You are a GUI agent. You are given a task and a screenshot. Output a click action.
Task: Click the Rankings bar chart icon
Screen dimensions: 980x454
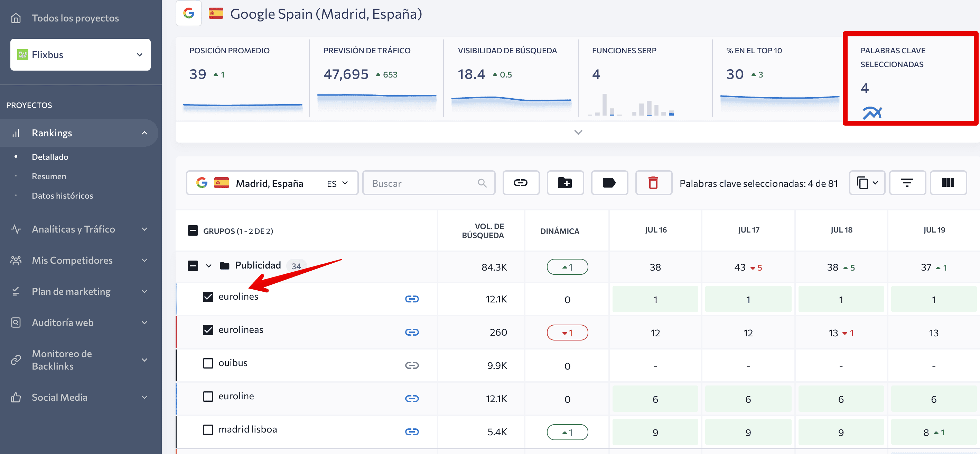point(16,133)
